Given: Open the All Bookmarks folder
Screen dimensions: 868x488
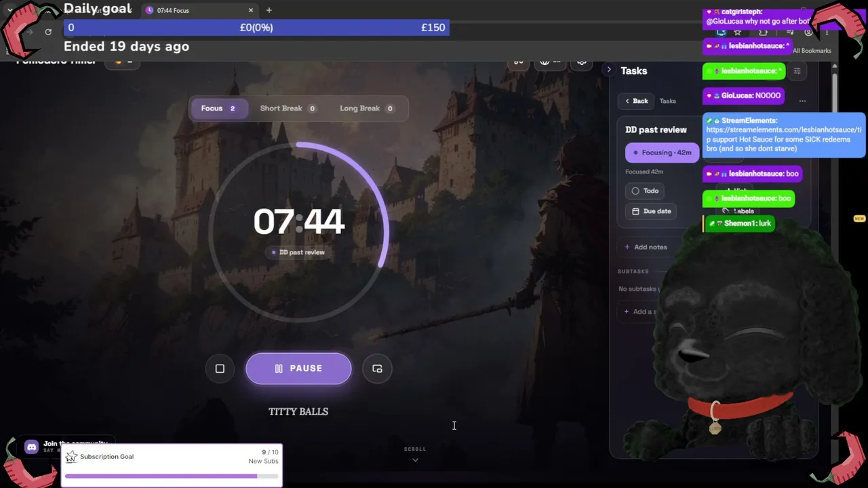Looking at the screenshot, I should pyautogui.click(x=812, y=51).
